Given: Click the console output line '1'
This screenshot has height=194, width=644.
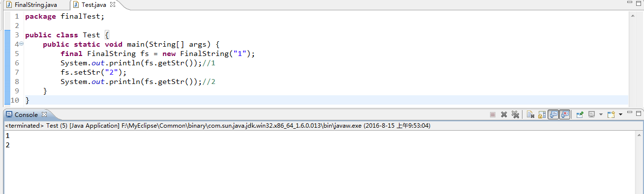Looking at the screenshot, I should pos(7,136).
